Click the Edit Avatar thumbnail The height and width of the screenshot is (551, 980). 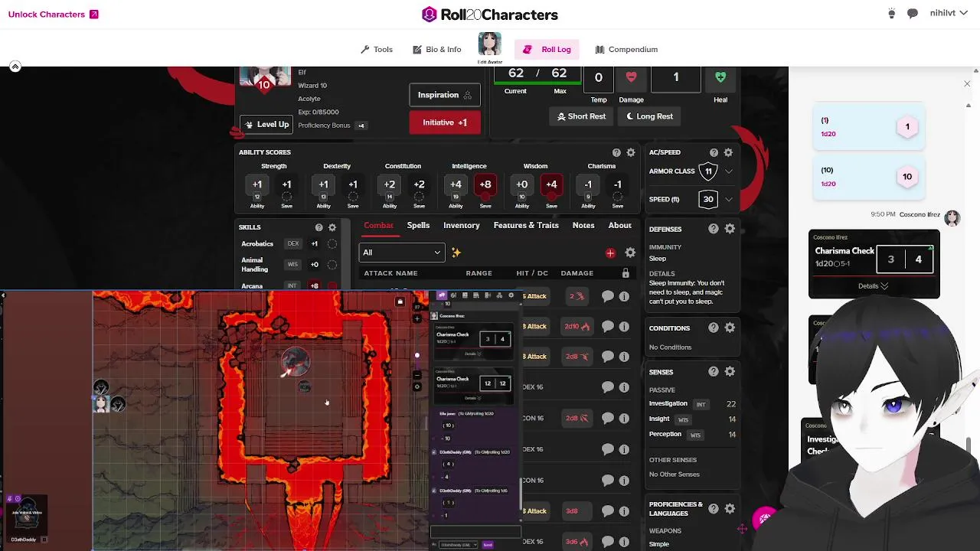490,45
